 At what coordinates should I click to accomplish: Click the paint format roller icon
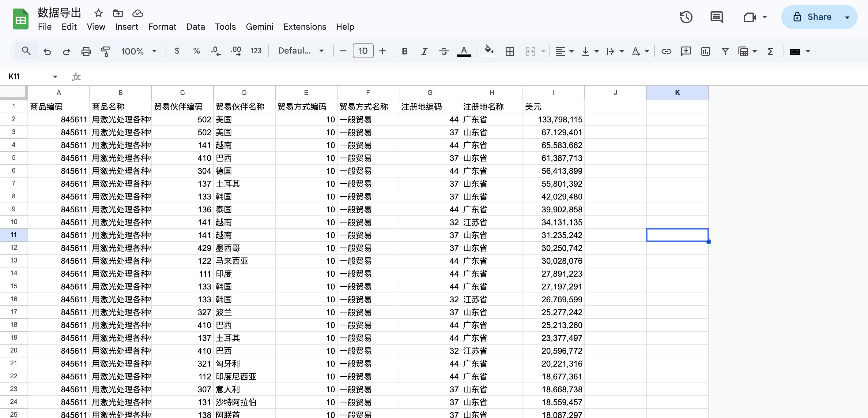(105, 51)
